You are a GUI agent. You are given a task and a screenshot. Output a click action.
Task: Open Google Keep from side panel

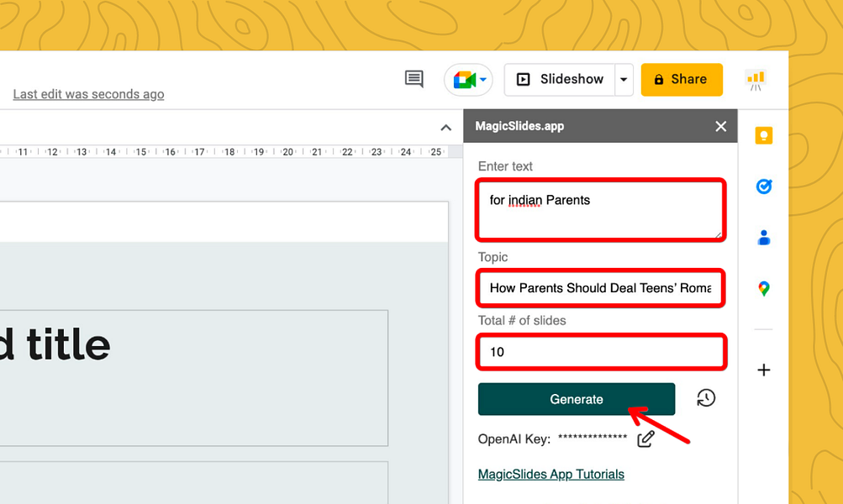tap(764, 135)
